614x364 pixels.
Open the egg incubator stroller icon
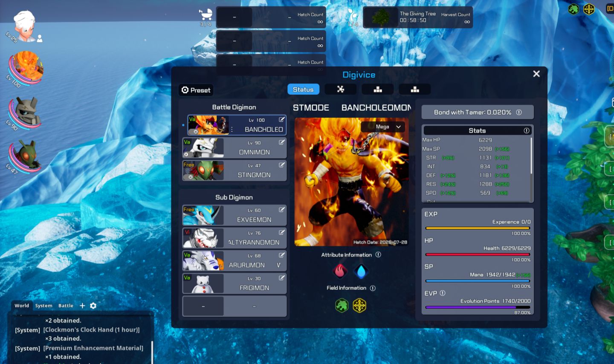click(x=206, y=15)
